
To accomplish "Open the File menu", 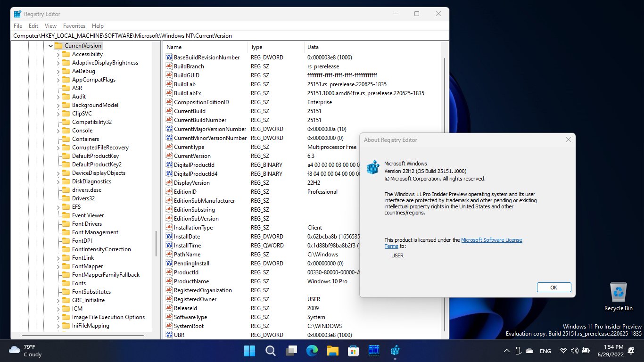I will [x=18, y=26].
